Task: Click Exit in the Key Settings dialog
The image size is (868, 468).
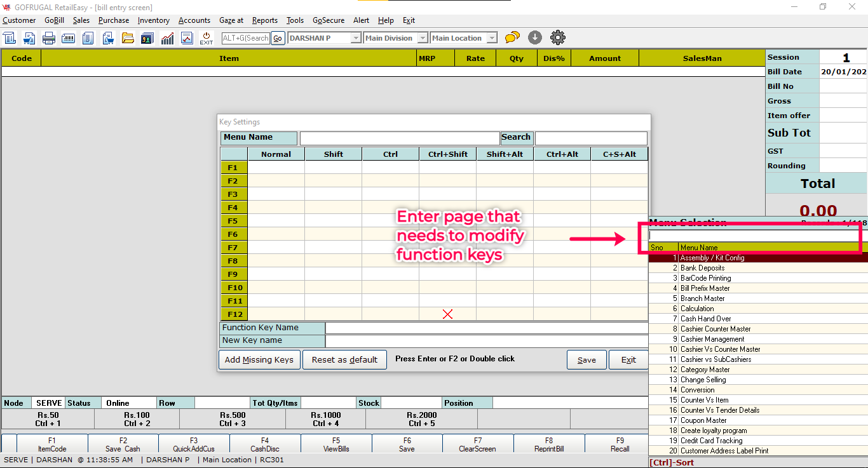Action: 628,359
